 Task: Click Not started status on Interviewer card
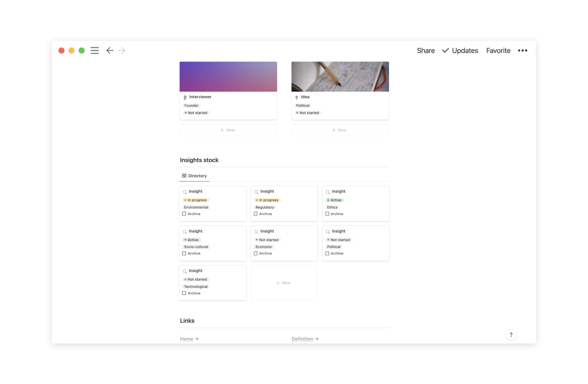pyautogui.click(x=196, y=113)
